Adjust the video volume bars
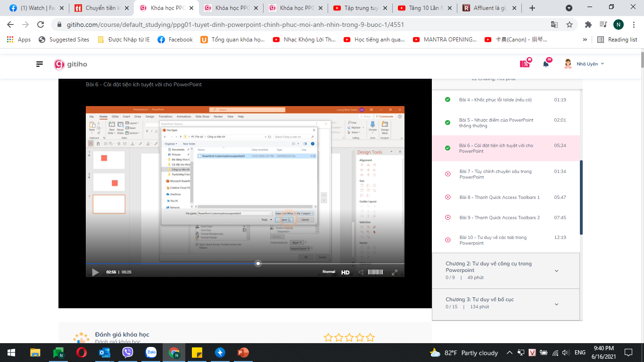Screen dimensions: 644x362 (x=375, y=272)
